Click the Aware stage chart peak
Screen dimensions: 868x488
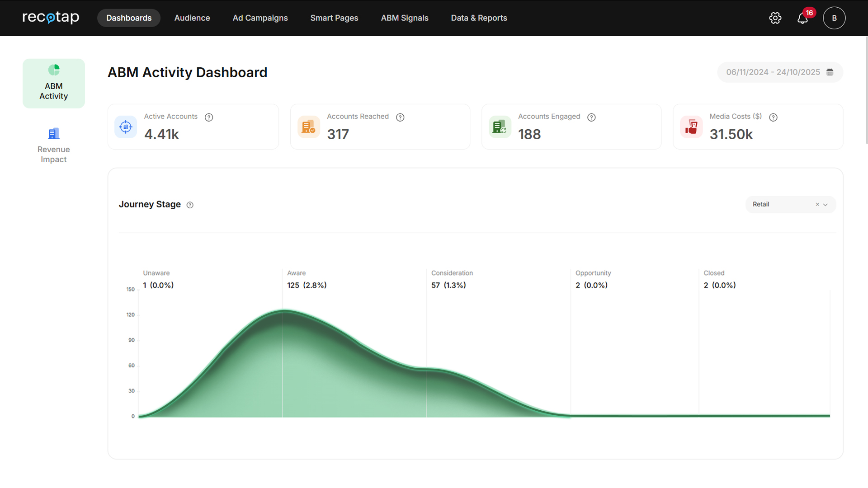(x=283, y=311)
